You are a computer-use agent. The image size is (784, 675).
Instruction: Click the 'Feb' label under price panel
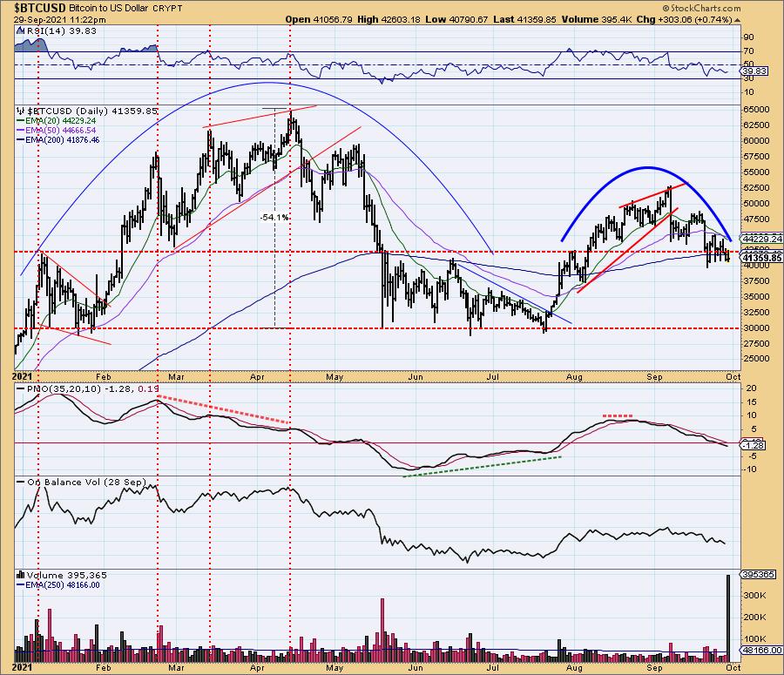tap(103, 376)
